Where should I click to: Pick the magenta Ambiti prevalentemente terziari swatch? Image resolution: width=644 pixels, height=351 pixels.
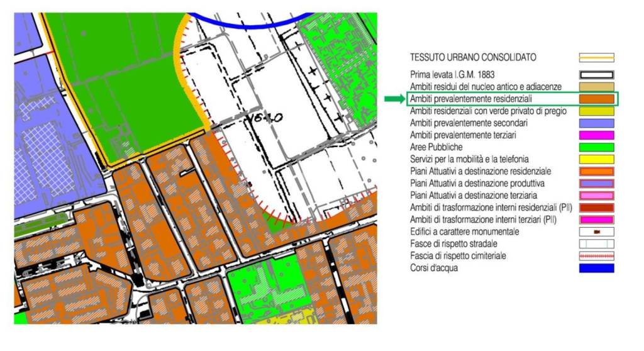coord(596,135)
